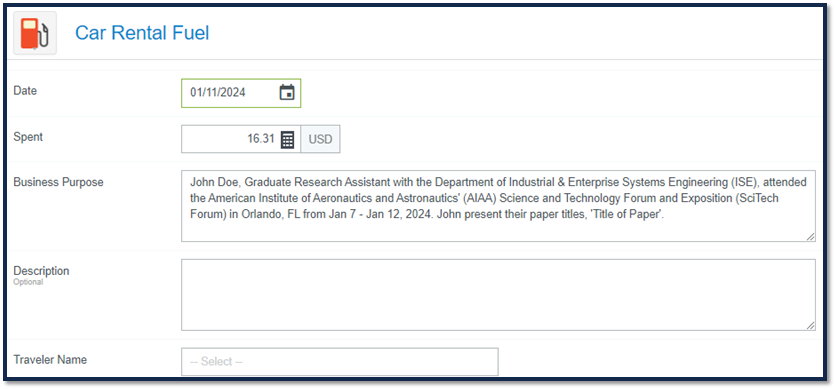836x390 pixels.
Task: Click the Optional hint under Description
Action: pyautogui.click(x=28, y=282)
